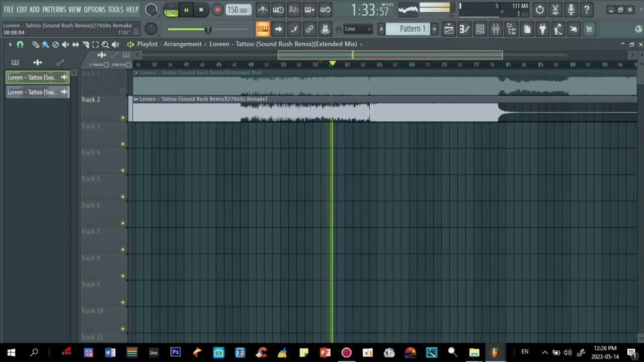Select the playback speaker tool
Image resolution: width=644 pixels, height=362 pixels.
point(115,45)
